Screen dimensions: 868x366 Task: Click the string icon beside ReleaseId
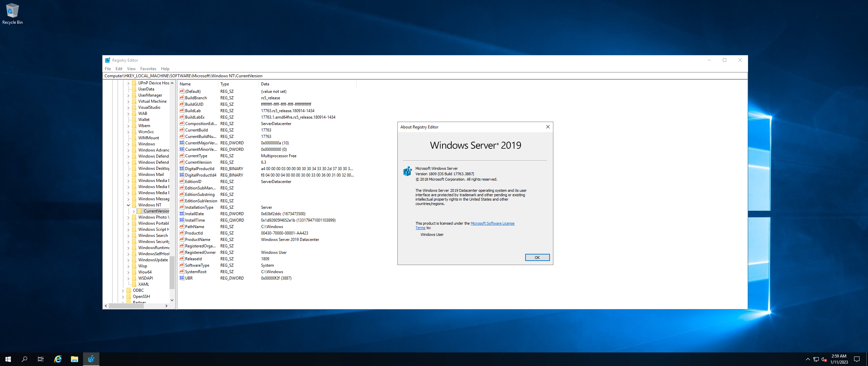[182, 259]
